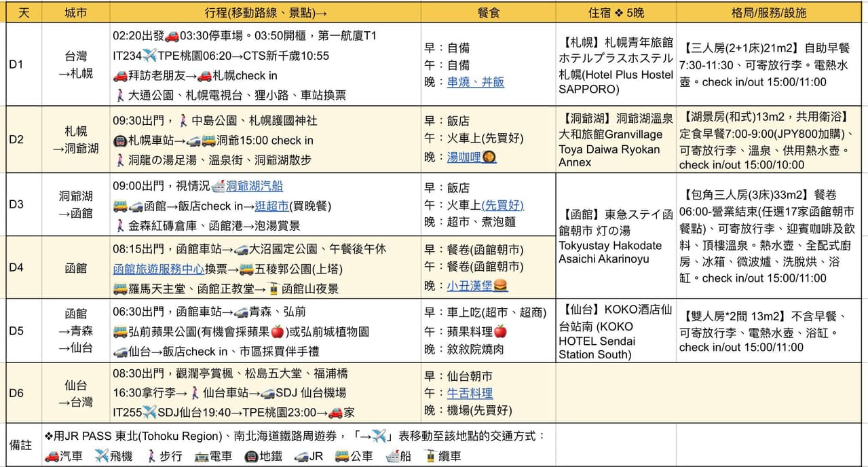Select the 天 column header

(24, 13)
